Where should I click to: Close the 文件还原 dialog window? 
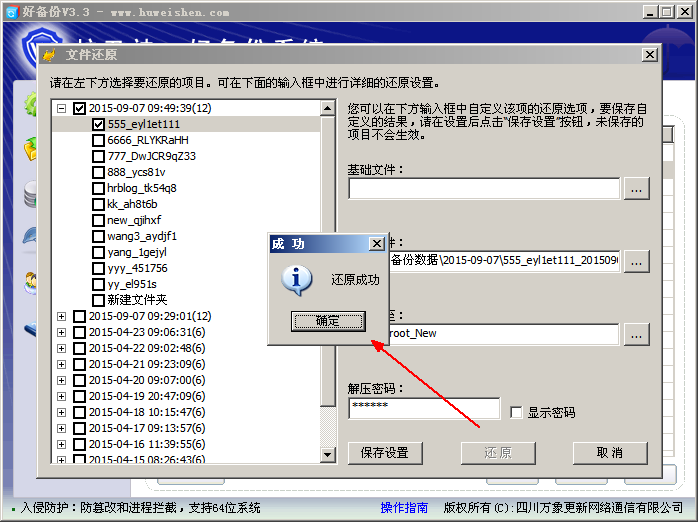(649, 55)
